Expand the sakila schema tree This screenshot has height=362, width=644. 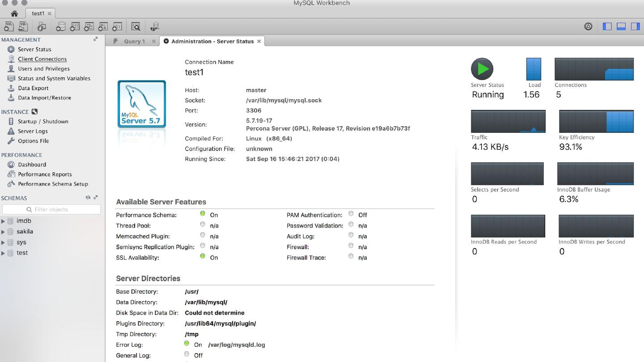[x=3, y=232]
